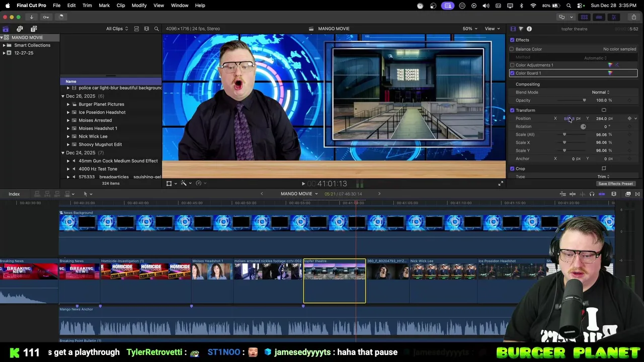Toggle the Transform checkbox
This screenshot has width=644, height=362.
[x=512, y=110]
